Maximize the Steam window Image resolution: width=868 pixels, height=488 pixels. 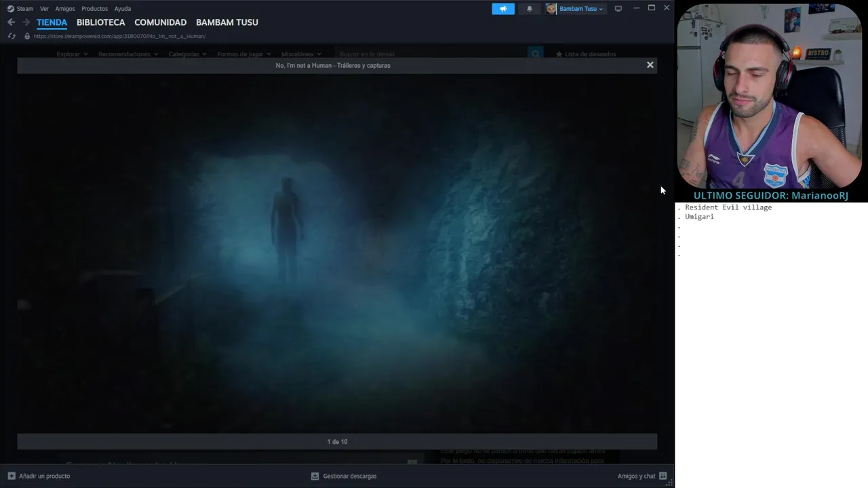pos(652,8)
